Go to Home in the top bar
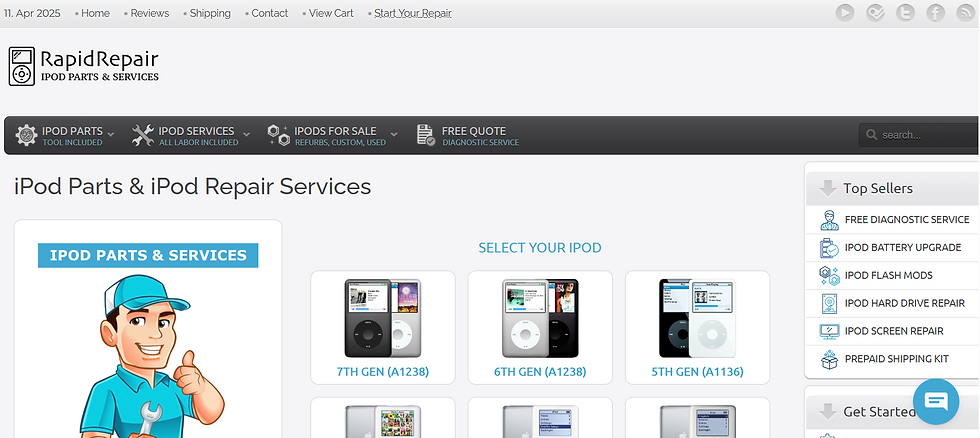 tap(95, 13)
